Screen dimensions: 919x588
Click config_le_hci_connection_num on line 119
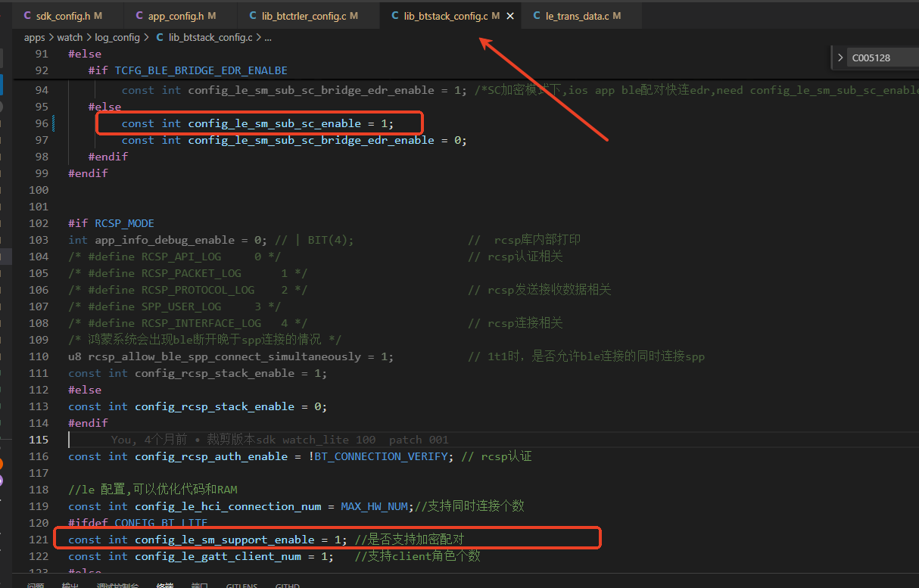(228, 506)
